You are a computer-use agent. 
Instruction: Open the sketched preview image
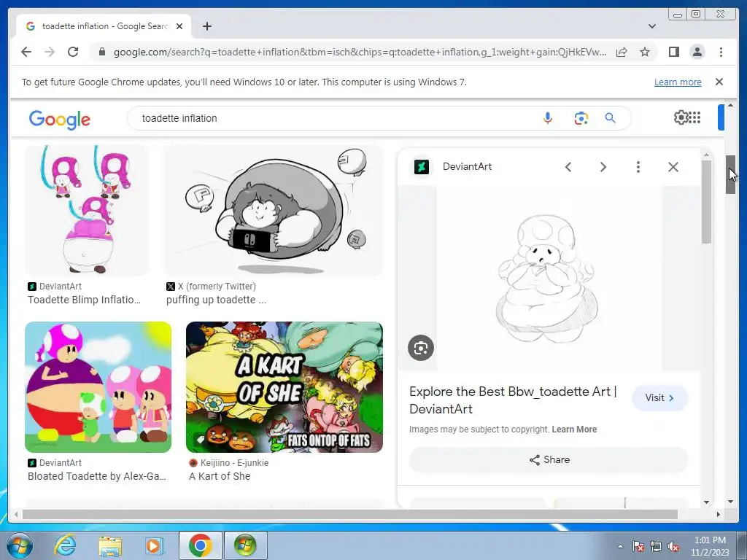click(547, 279)
